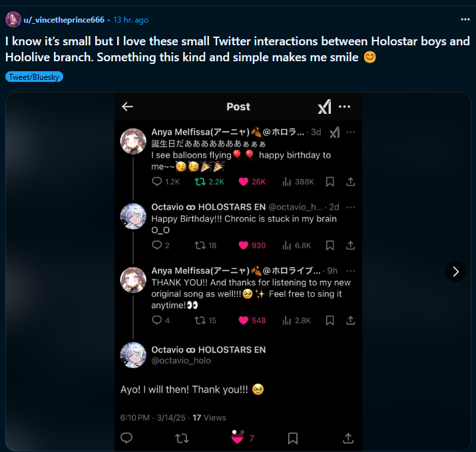Toggle the like heart showing 930
This screenshot has height=452, width=476.
(x=243, y=245)
